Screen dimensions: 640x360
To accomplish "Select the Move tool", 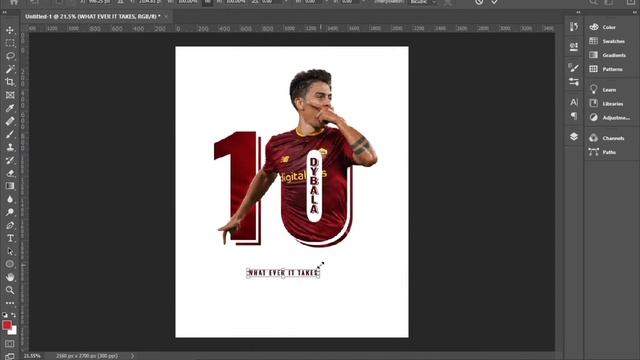I will (10, 30).
